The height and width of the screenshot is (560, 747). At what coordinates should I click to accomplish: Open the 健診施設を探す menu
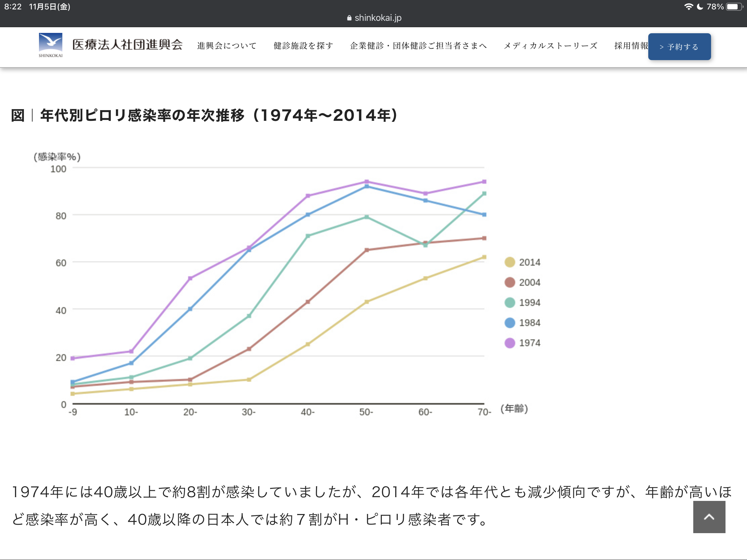[303, 46]
